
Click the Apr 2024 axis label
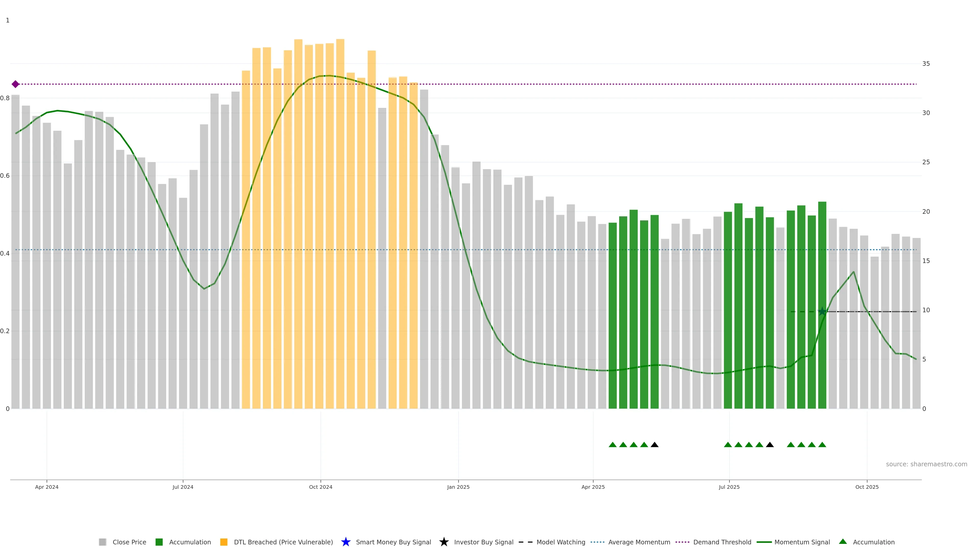[x=47, y=487]
